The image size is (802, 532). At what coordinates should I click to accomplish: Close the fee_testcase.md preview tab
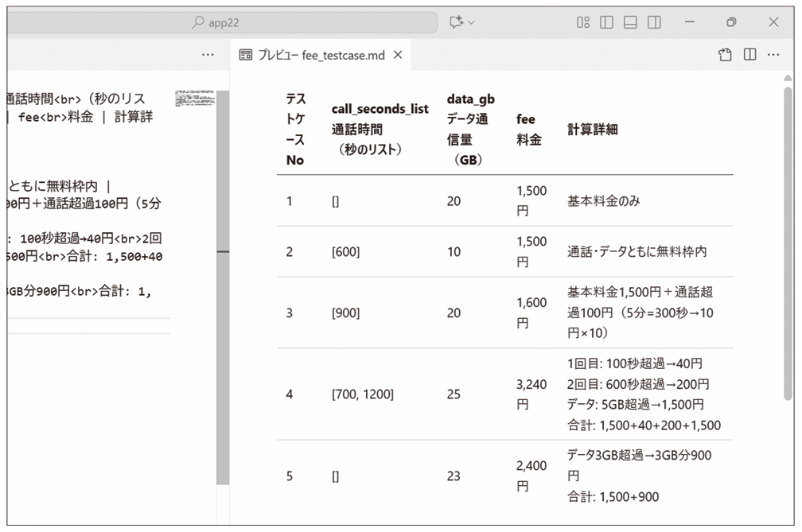coord(398,55)
